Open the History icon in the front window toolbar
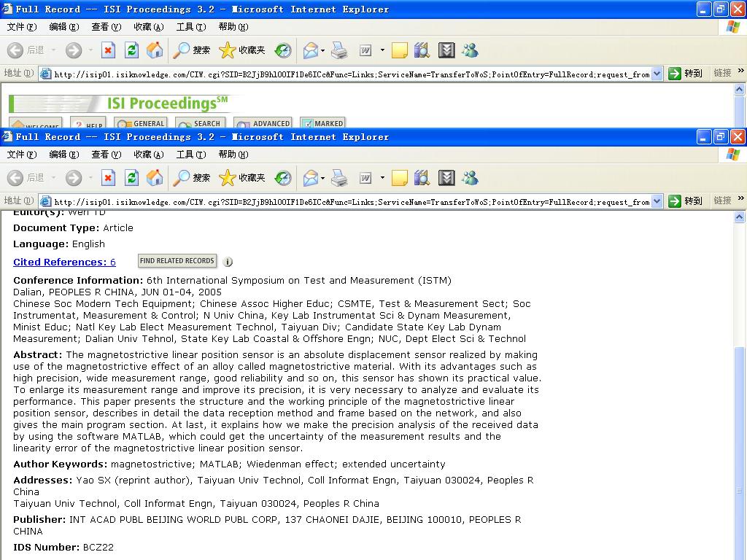This screenshot has width=747, height=560. (x=283, y=178)
